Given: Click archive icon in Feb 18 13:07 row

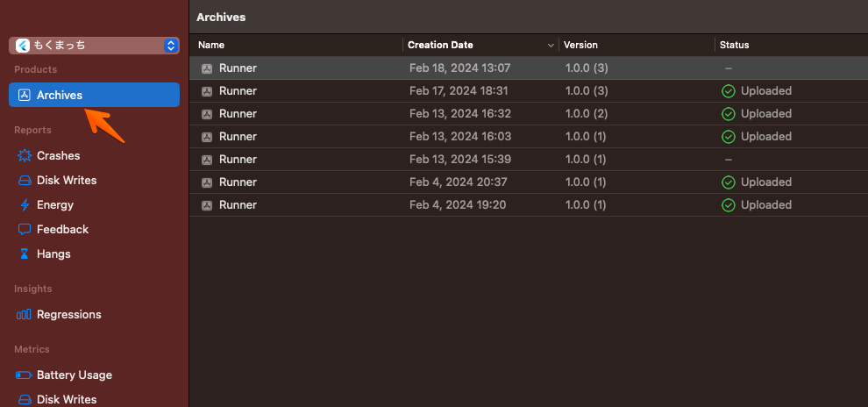Looking at the screenshot, I should point(207,68).
